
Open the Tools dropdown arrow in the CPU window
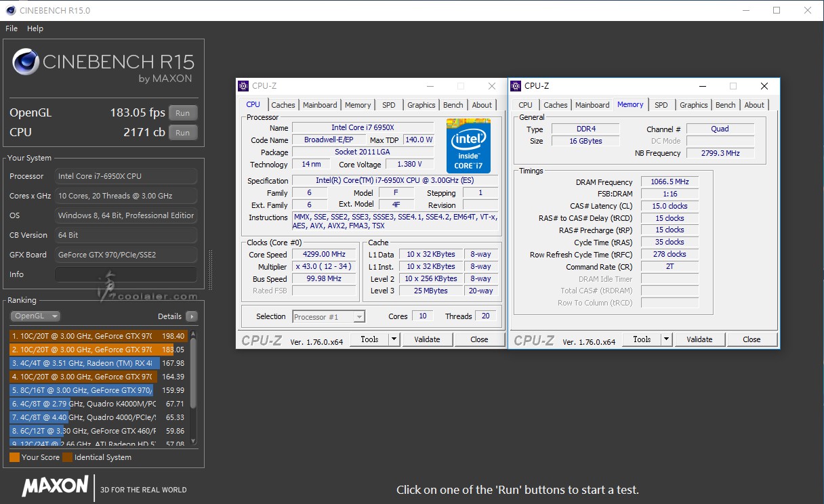[x=394, y=339]
